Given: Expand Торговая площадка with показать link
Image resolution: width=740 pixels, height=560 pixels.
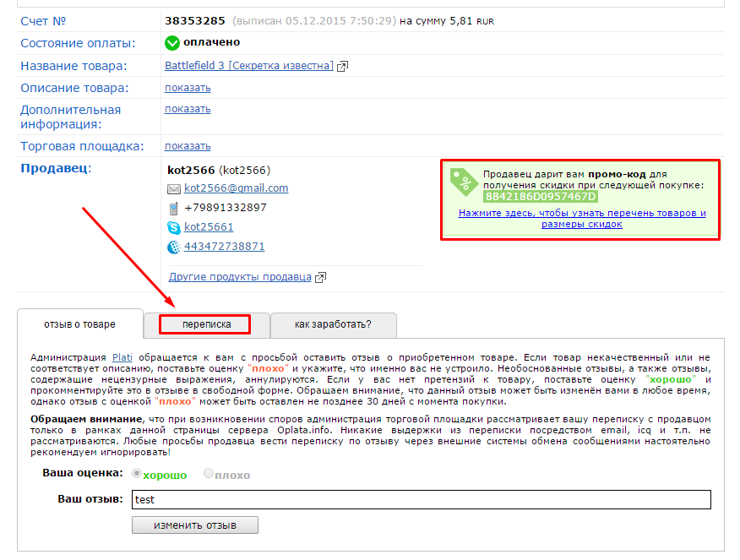Looking at the screenshot, I should (188, 146).
